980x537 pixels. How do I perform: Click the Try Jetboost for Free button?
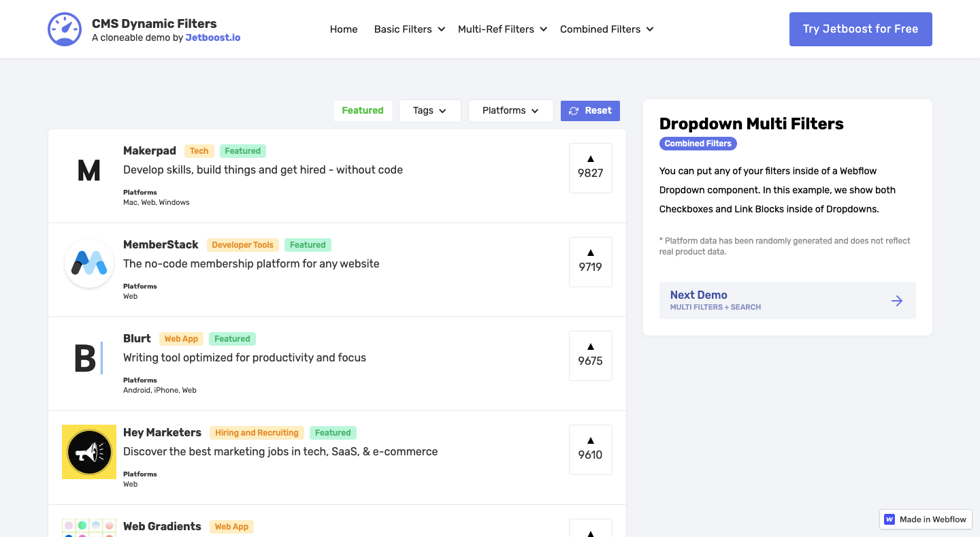pos(860,29)
